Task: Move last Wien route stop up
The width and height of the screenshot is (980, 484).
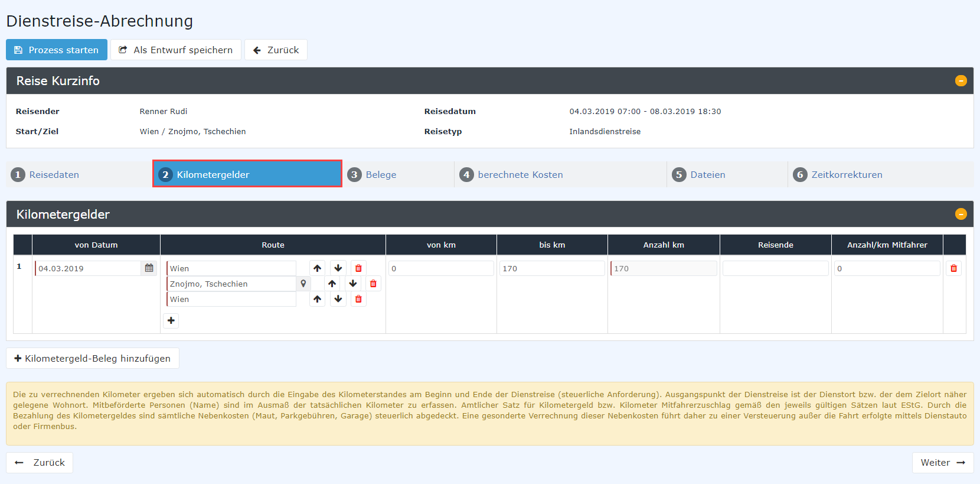Action: [318, 299]
